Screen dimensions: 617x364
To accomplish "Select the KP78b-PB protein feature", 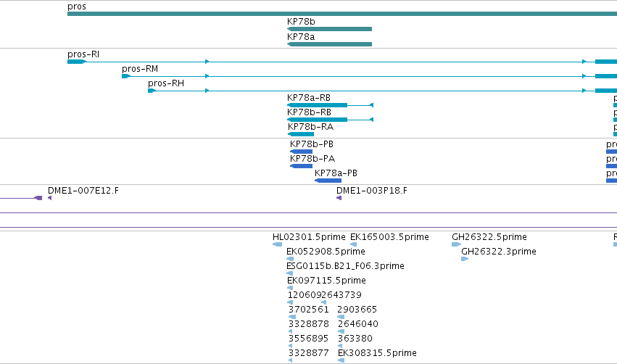I will pyautogui.click(x=301, y=152).
